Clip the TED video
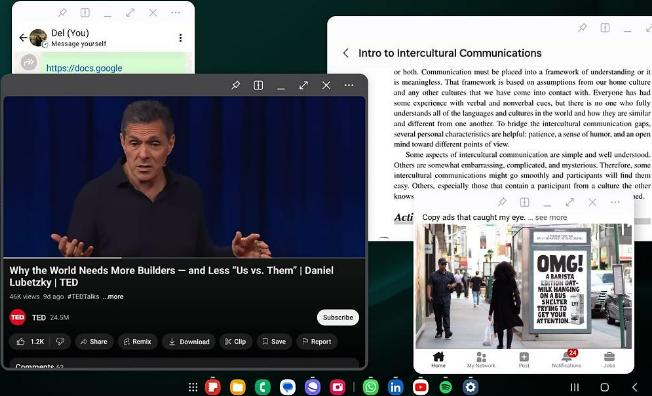 coord(236,342)
